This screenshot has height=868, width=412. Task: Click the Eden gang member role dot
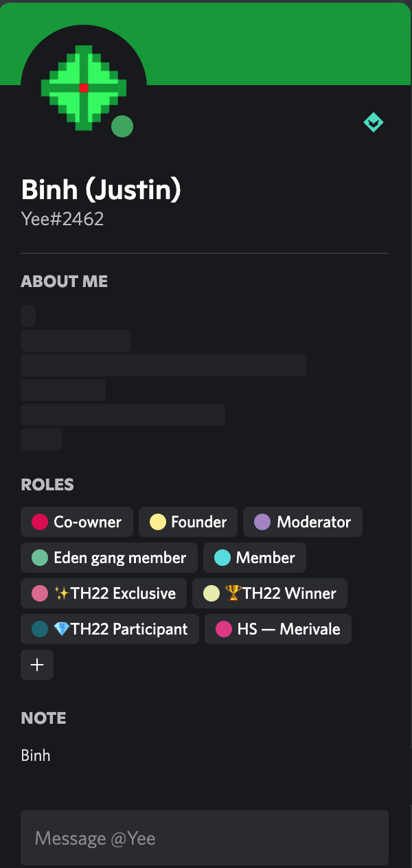40,558
